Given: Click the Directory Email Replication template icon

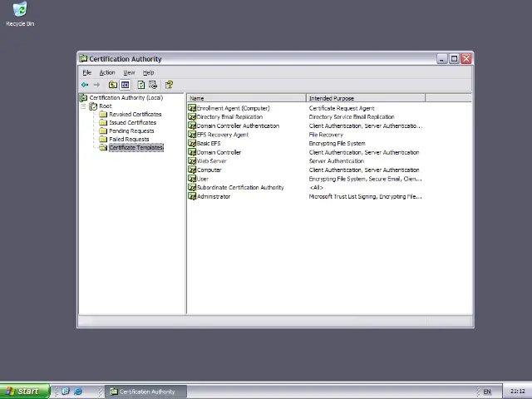Looking at the screenshot, I should 192,116.
